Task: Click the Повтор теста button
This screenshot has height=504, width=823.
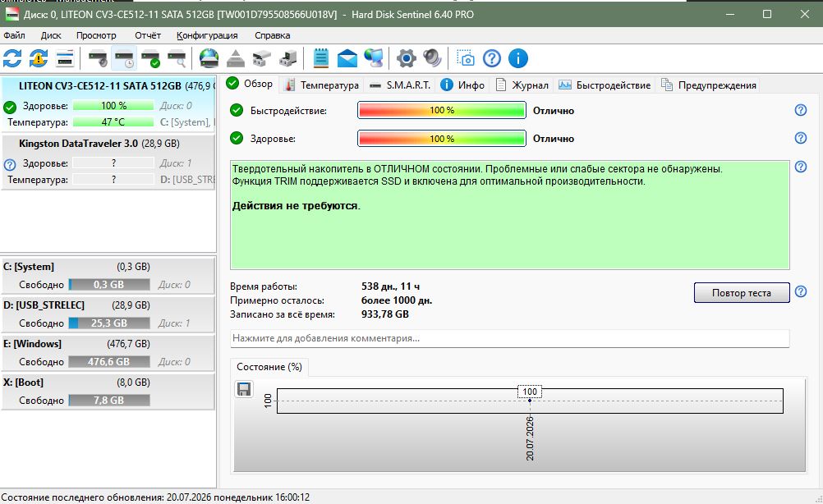Action: click(x=742, y=293)
